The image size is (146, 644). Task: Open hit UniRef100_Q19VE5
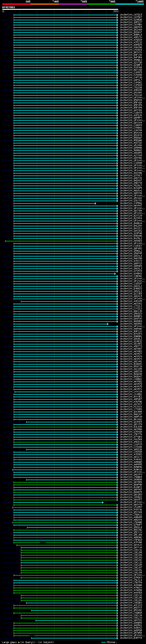click(131, 422)
